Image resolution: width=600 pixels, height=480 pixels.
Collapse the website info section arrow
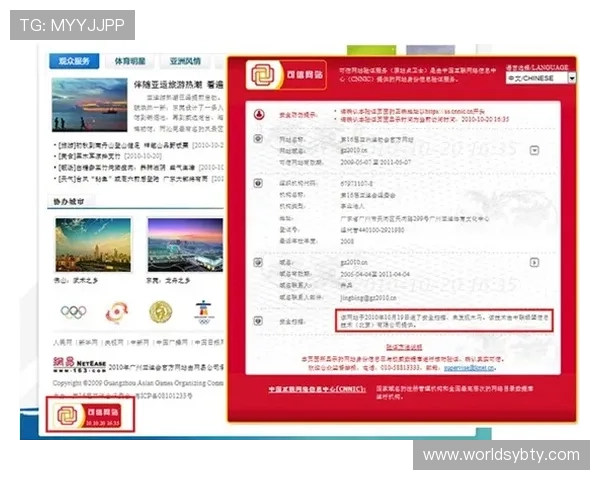tap(534, 150)
